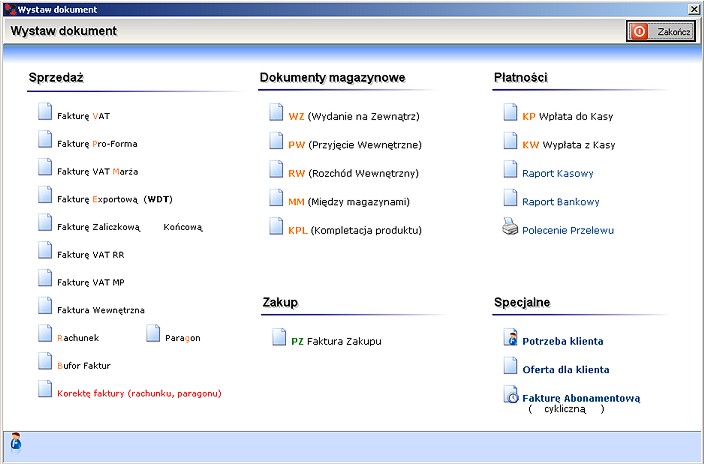Click the user icon in the bottom status bar
This screenshot has width=704, height=464.
tap(16, 442)
